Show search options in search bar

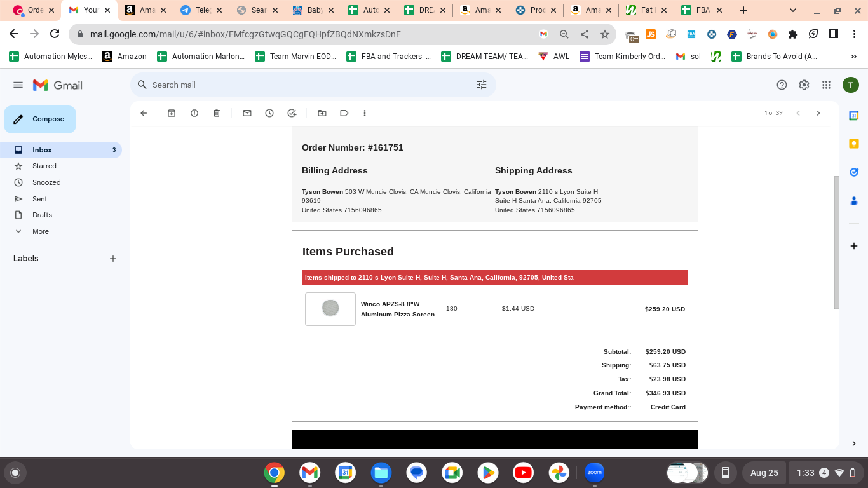point(482,85)
